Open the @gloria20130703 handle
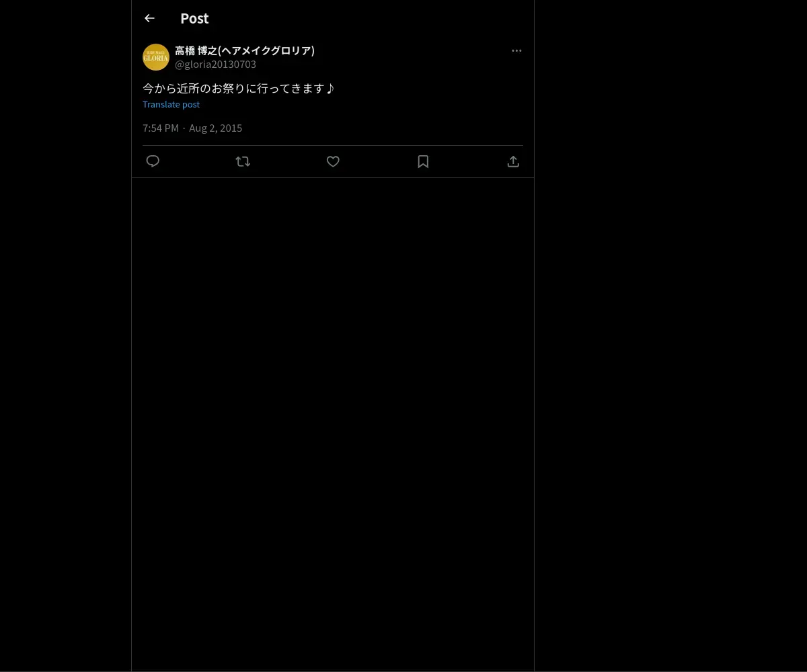The width and height of the screenshot is (807, 672). pyautogui.click(x=215, y=65)
